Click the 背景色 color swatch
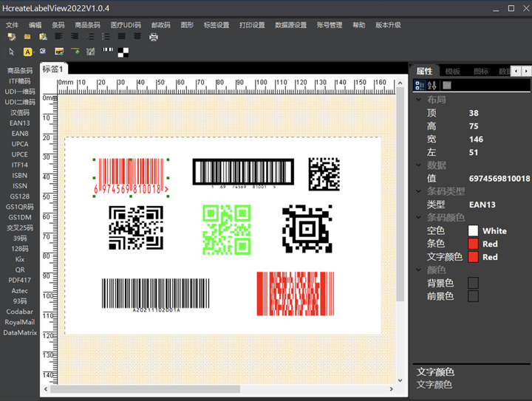This screenshot has height=401, width=532. [x=473, y=283]
